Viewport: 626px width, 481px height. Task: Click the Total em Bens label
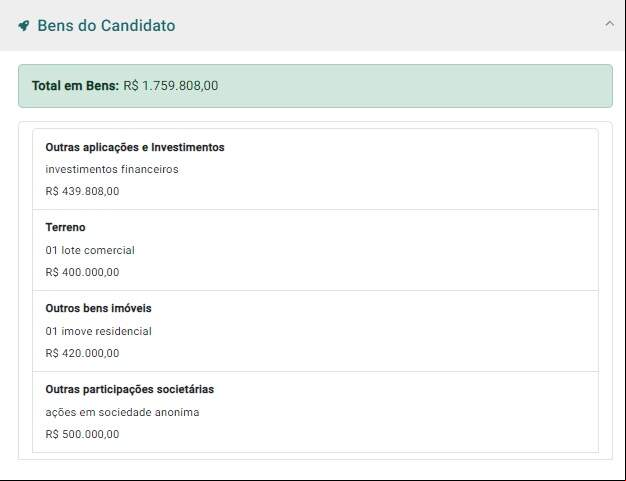click(x=75, y=86)
